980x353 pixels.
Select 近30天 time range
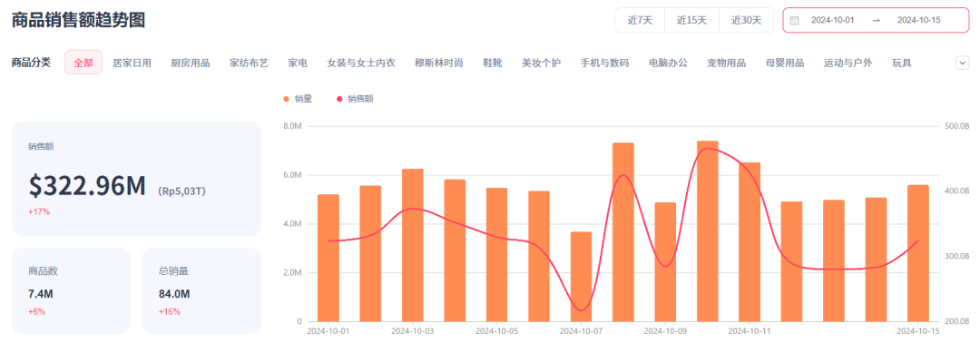[x=747, y=20]
